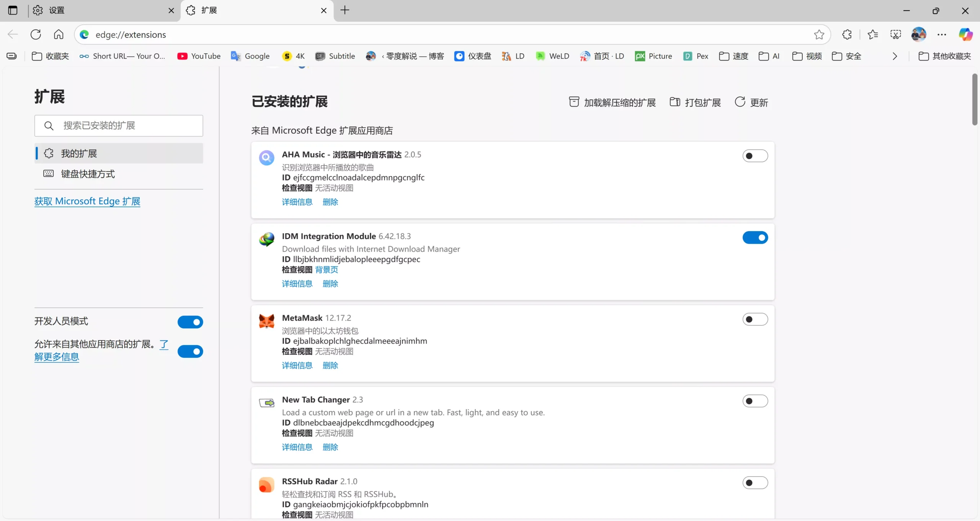
Task: Open the Favorites star icon
Action: [873, 34]
